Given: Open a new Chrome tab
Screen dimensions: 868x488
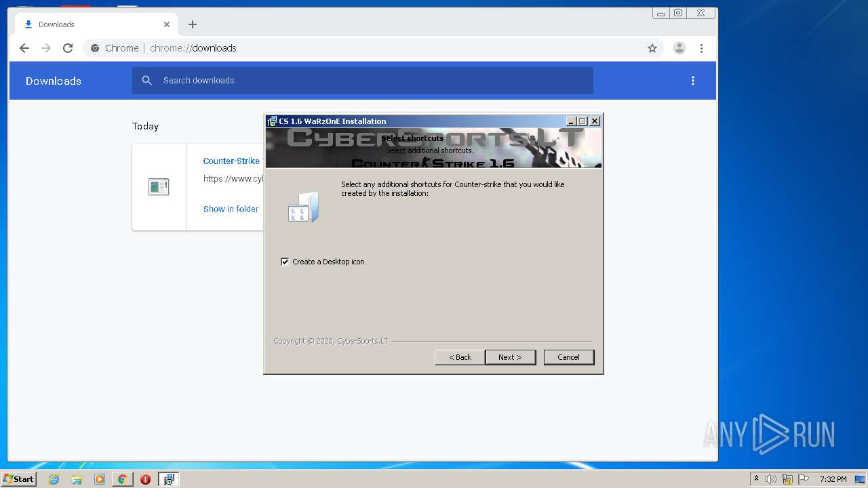Looking at the screenshot, I should pyautogui.click(x=193, y=24).
